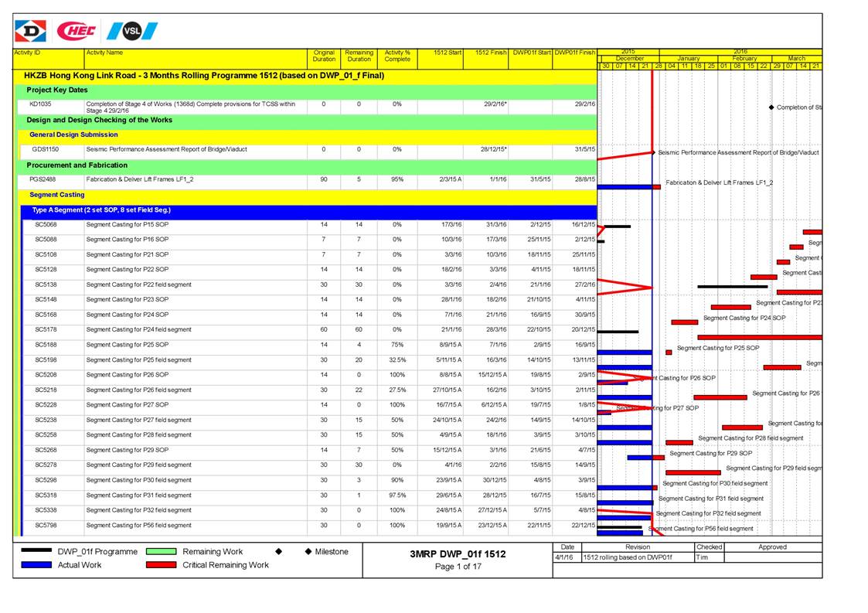Click activity ID SC5318
The width and height of the screenshot is (868, 613).
click(46, 495)
